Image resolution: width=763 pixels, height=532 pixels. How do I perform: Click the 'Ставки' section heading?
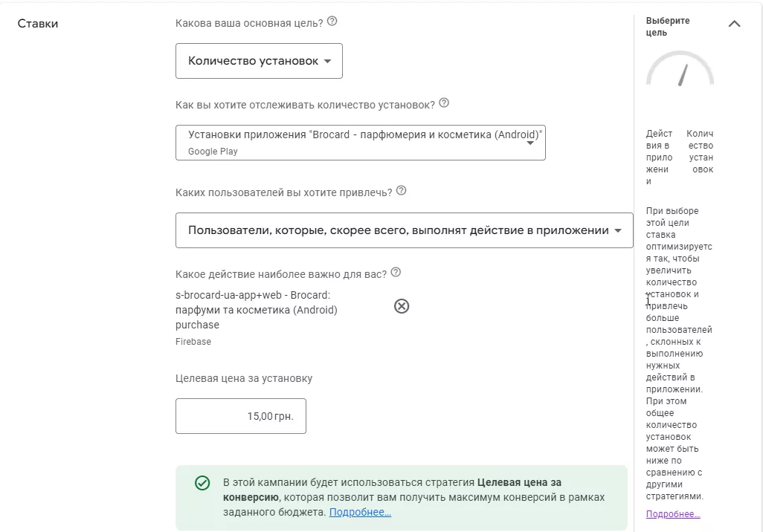(38, 24)
